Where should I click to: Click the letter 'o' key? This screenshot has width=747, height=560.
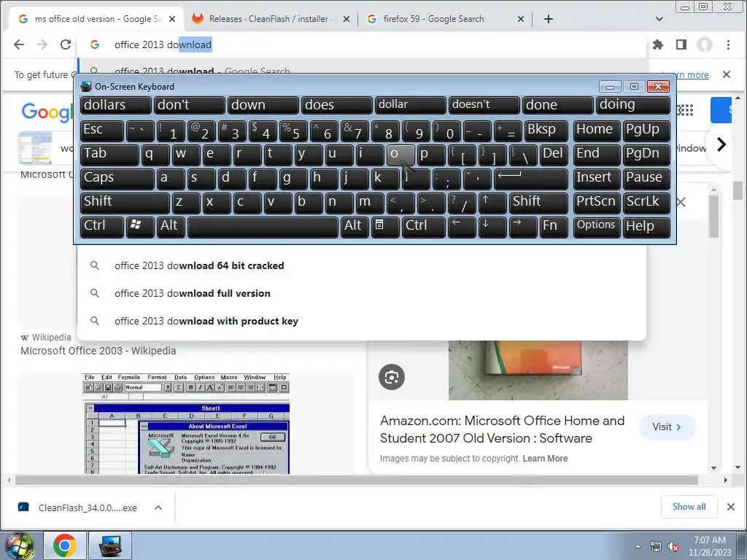tap(400, 155)
